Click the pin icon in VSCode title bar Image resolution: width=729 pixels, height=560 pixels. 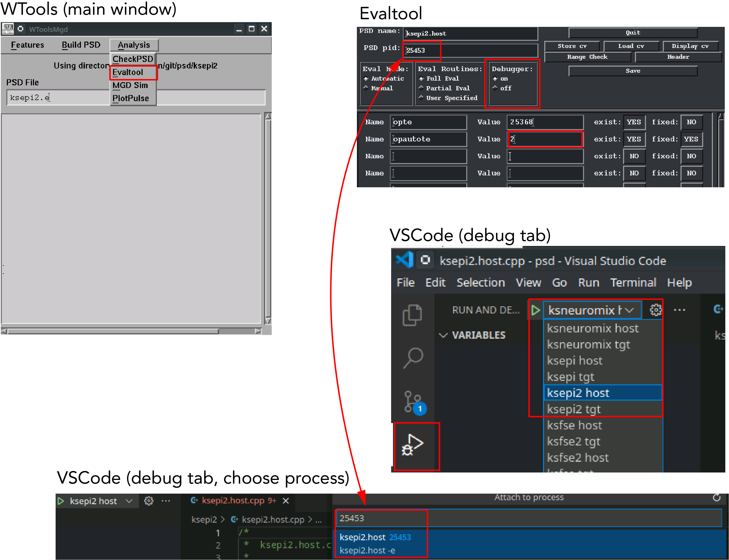click(x=425, y=260)
